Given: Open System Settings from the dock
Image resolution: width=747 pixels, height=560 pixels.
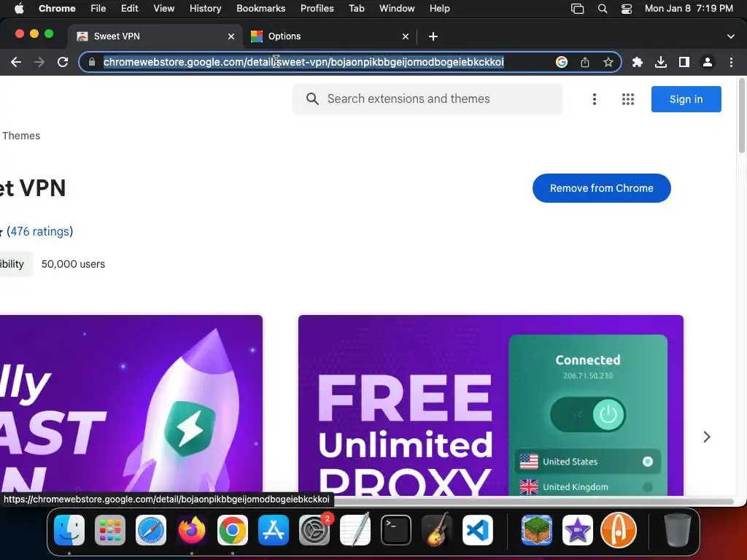Looking at the screenshot, I should pyautogui.click(x=314, y=530).
